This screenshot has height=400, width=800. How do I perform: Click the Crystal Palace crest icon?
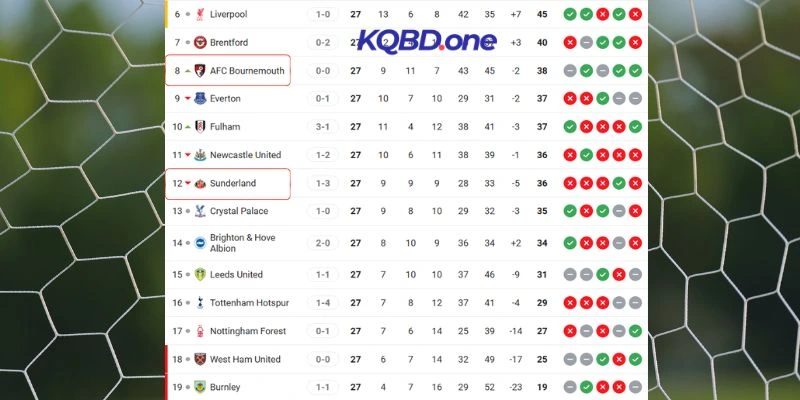198,212
